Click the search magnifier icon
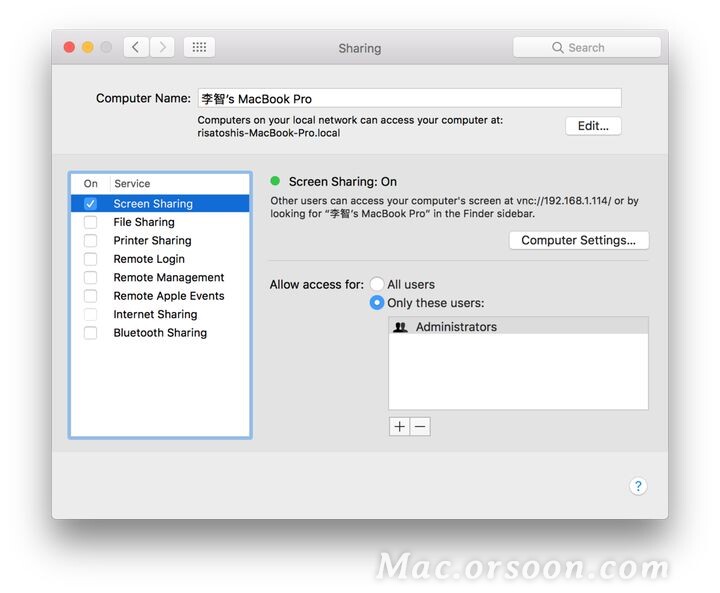 click(x=557, y=47)
